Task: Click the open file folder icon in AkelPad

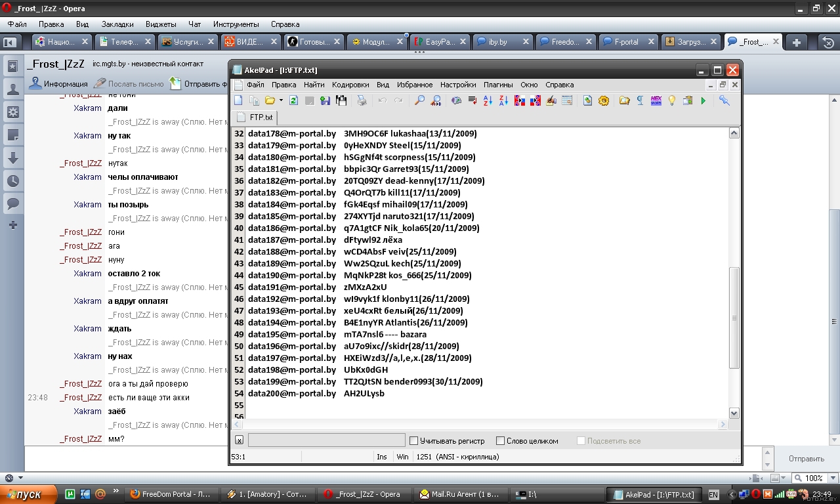Action: [270, 100]
